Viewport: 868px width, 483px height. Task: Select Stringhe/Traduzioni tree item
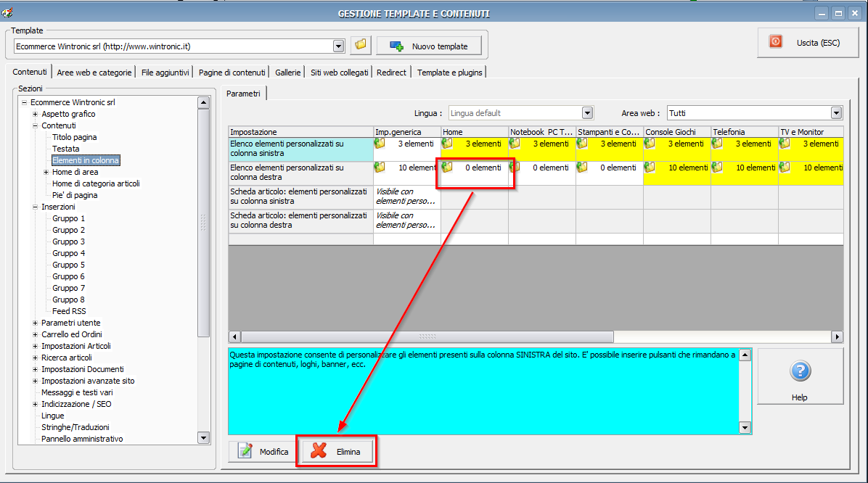tap(75, 428)
